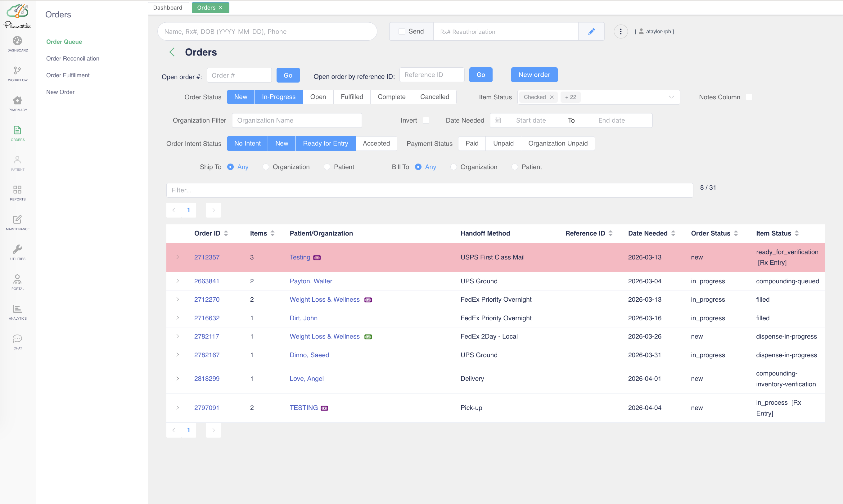Click the patient search input field
This screenshot has height=504, width=843.
point(267,32)
